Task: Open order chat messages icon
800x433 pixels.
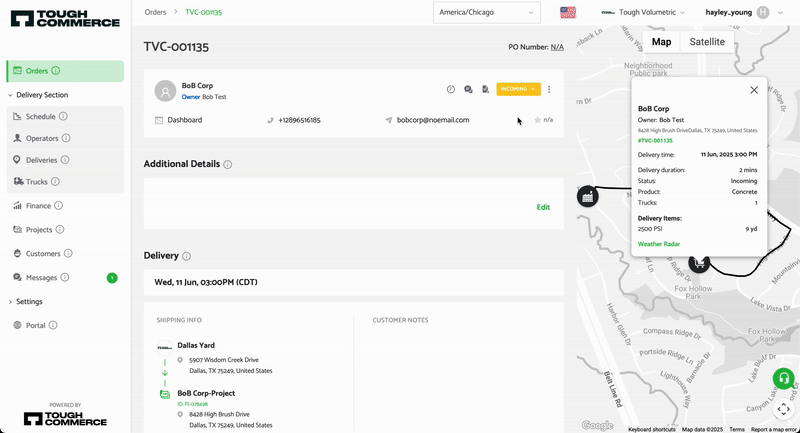Action: [468, 89]
